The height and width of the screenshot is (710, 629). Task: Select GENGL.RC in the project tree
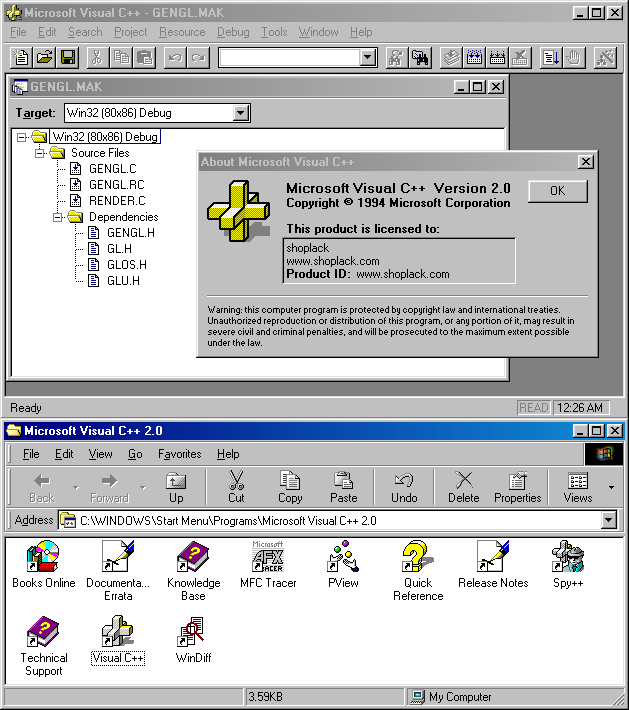pos(116,185)
